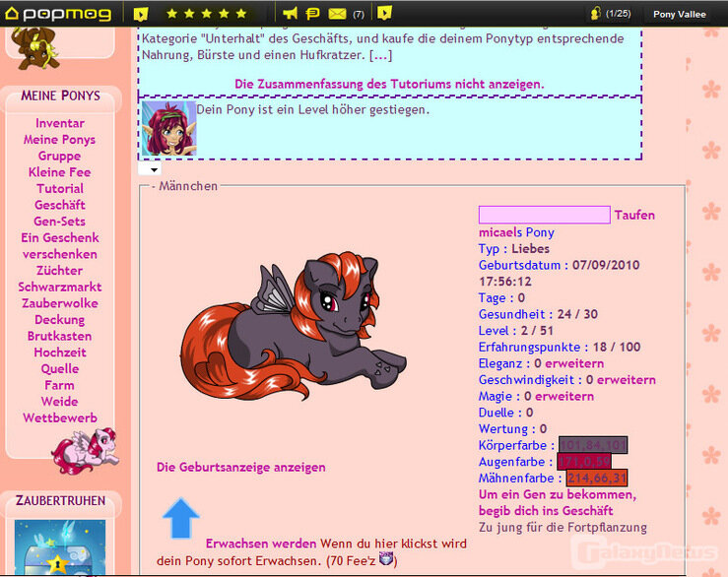Screen dimensions: 728x577
Task: Click the pony picture
Action: [x=294, y=326]
